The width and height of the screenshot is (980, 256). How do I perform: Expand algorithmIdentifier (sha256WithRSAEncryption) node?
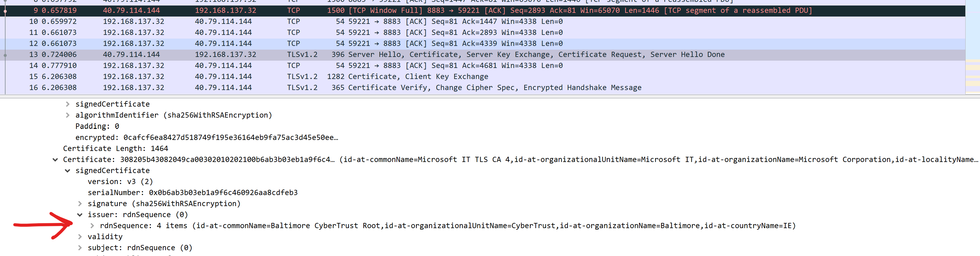[x=68, y=115]
